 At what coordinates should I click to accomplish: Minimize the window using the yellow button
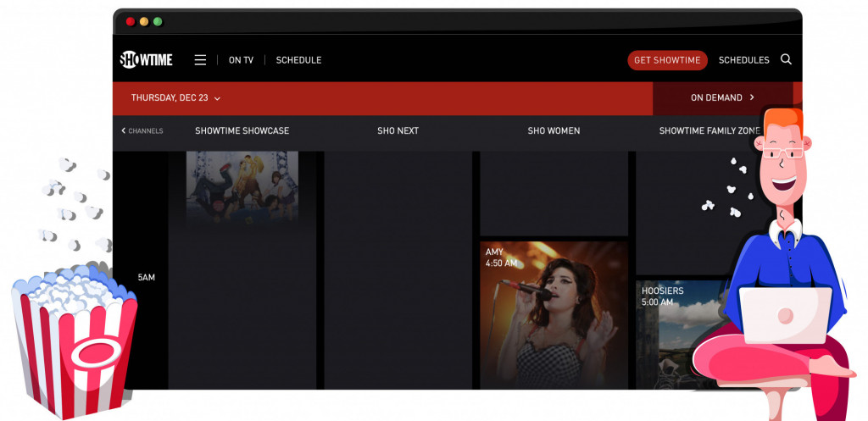143,21
